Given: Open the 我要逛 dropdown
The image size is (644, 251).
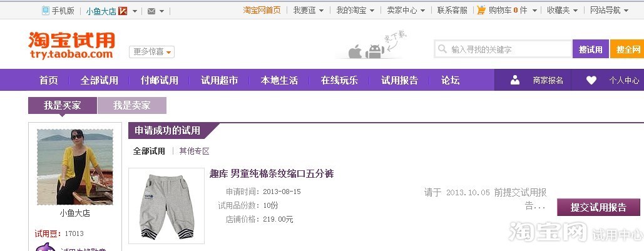Looking at the screenshot, I should [309, 10].
